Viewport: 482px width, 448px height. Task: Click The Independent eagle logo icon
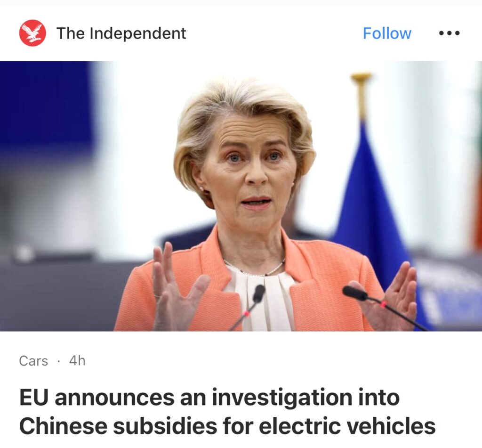[x=32, y=33]
